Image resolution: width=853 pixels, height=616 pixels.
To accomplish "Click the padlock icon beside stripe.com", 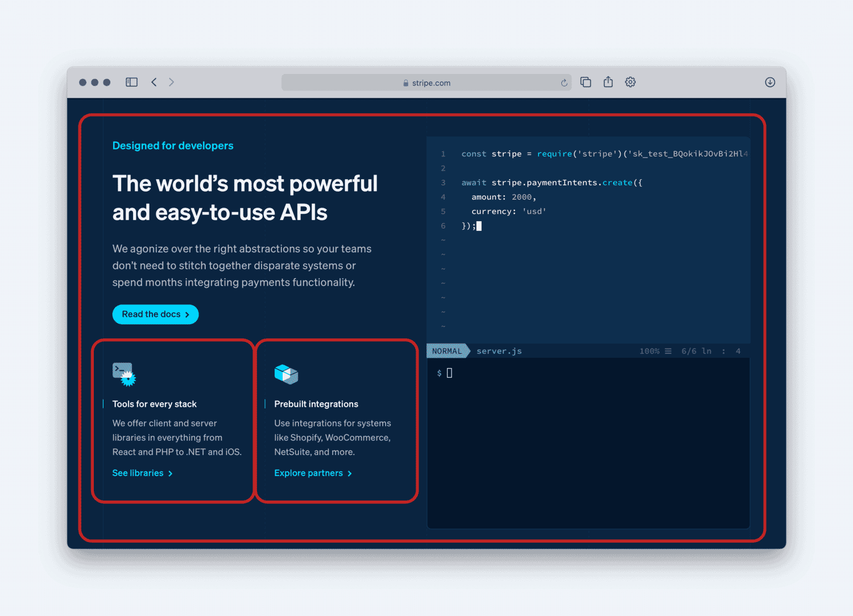I will pyautogui.click(x=405, y=83).
